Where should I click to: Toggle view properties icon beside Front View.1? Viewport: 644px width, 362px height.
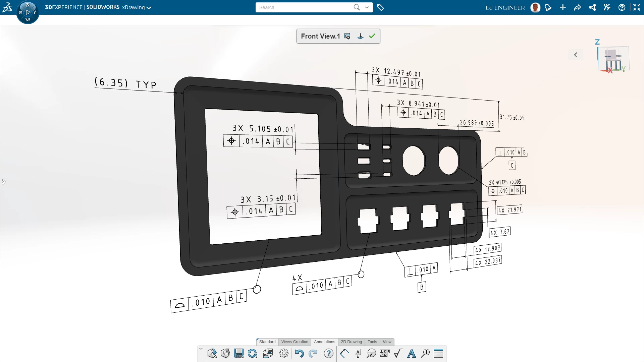click(x=347, y=36)
